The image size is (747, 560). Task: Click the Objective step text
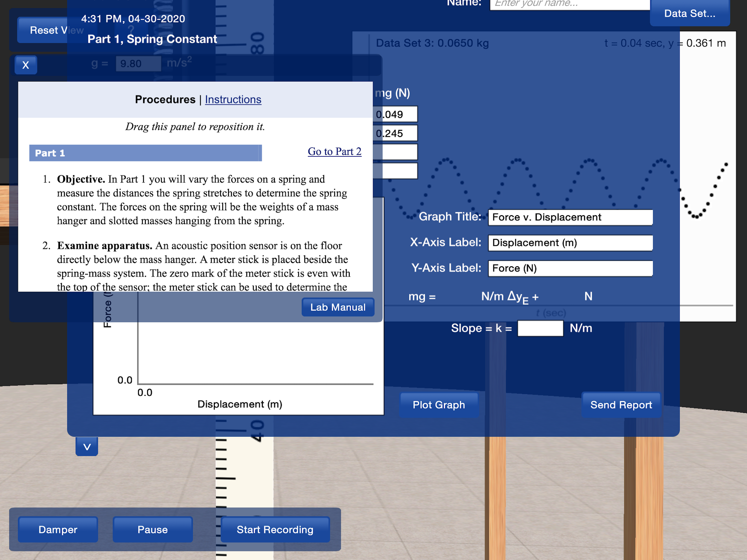pos(202,200)
